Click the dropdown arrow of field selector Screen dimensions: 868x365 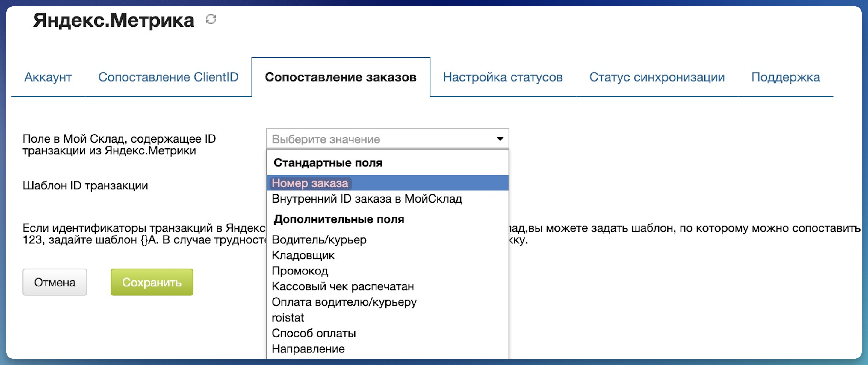click(x=500, y=139)
